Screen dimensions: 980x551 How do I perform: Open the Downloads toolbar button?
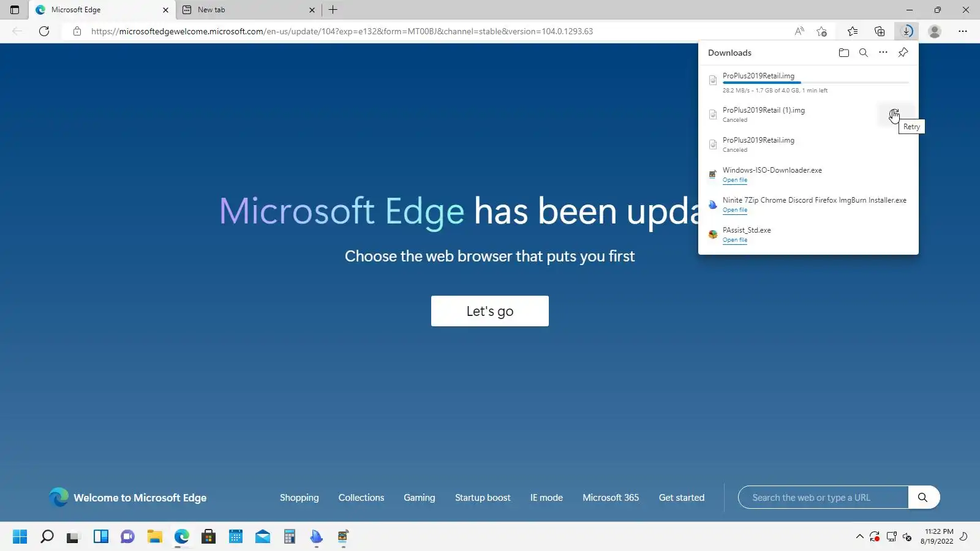(907, 31)
